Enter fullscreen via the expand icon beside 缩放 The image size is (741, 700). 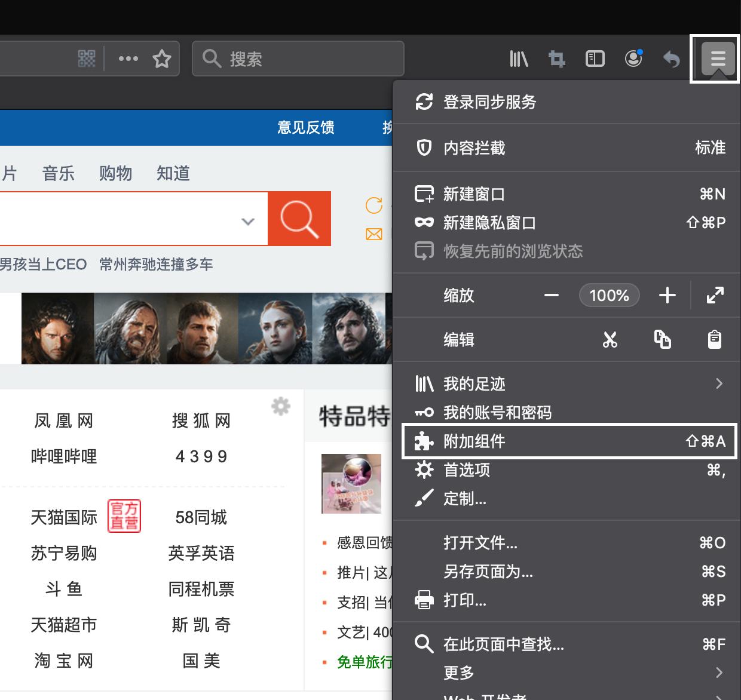(x=715, y=295)
